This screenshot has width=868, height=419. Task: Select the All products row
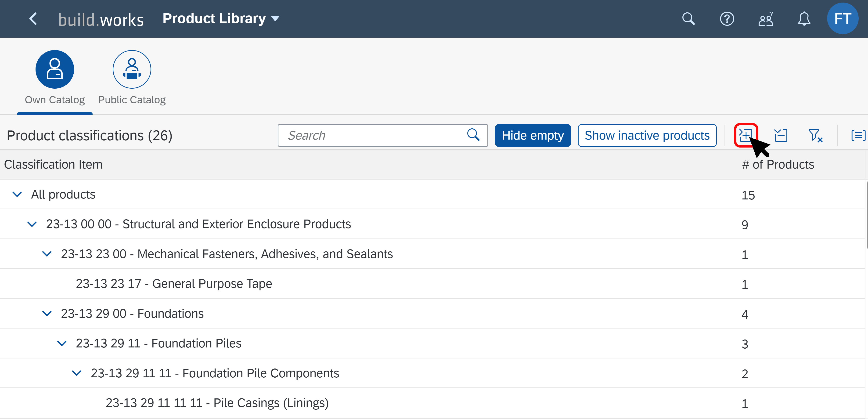point(432,195)
